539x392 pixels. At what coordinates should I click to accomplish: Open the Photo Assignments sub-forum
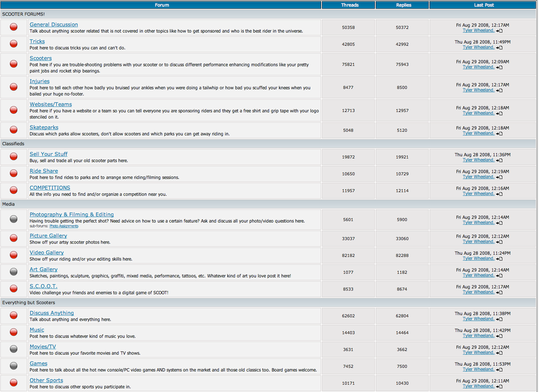pyautogui.click(x=64, y=226)
